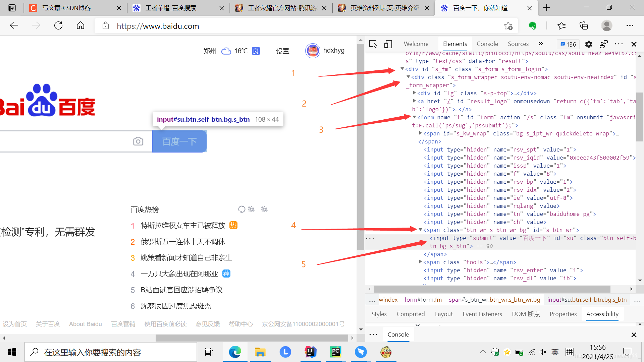Open a new browser tab
Screen dimensions: 644x362
tap(547, 8)
